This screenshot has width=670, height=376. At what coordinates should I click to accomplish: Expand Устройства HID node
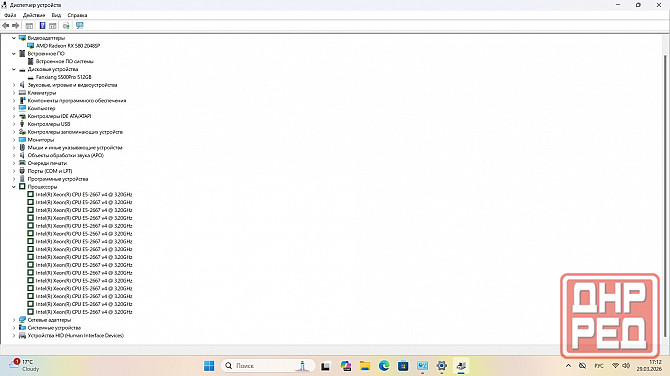click(14, 335)
